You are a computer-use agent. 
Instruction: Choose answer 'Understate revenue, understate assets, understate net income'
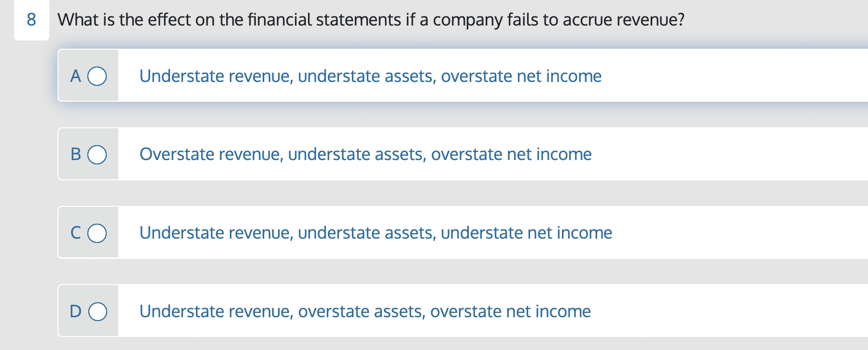coord(376,233)
